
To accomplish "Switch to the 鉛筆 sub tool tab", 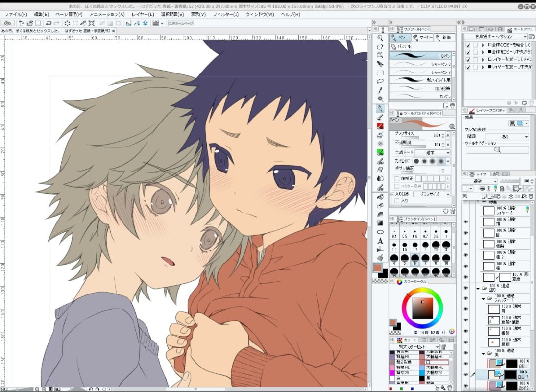I will pos(444,37).
